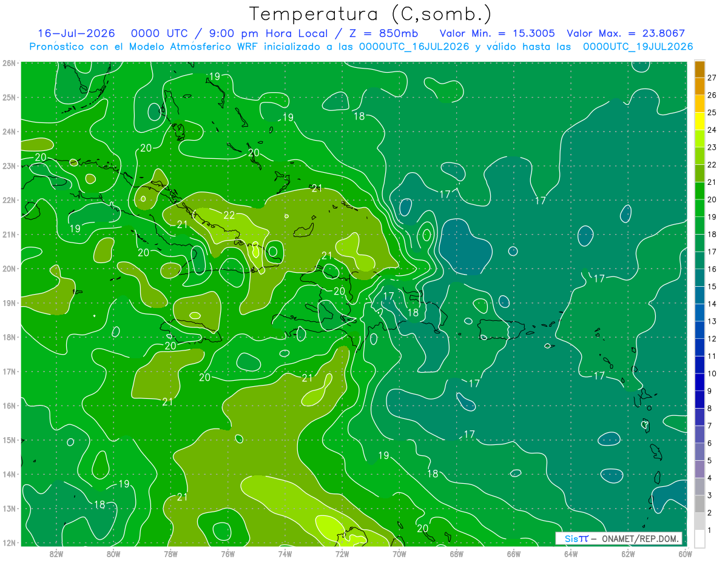Screen dimensions: 728x562
Task: Click color scale label '27'
Action: [x=712, y=78]
